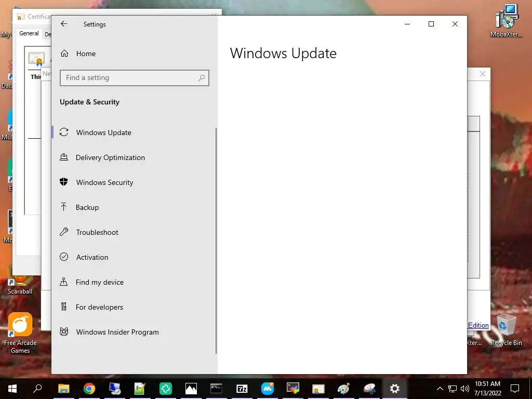Screen dimensions: 532x399
Task: Click the Find my device icon
Action: pos(64,282)
